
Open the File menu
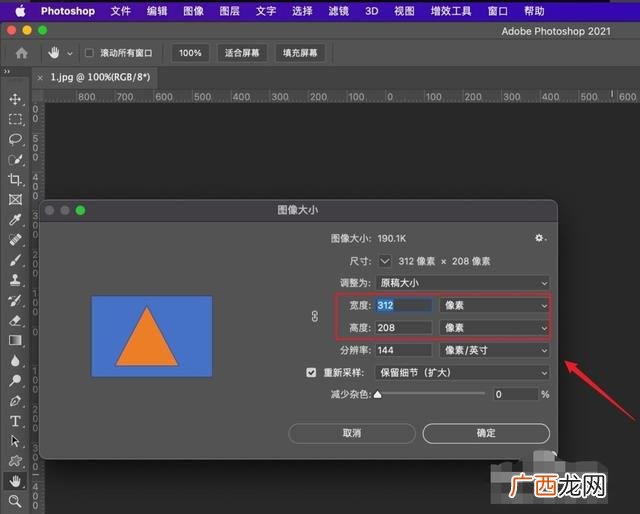(x=120, y=11)
